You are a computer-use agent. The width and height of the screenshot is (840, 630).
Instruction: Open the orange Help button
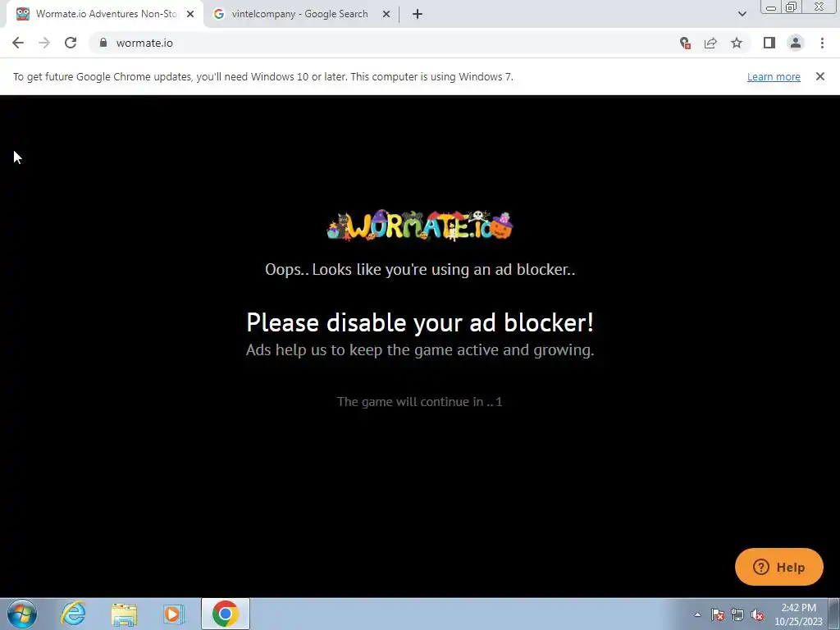(x=779, y=567)
